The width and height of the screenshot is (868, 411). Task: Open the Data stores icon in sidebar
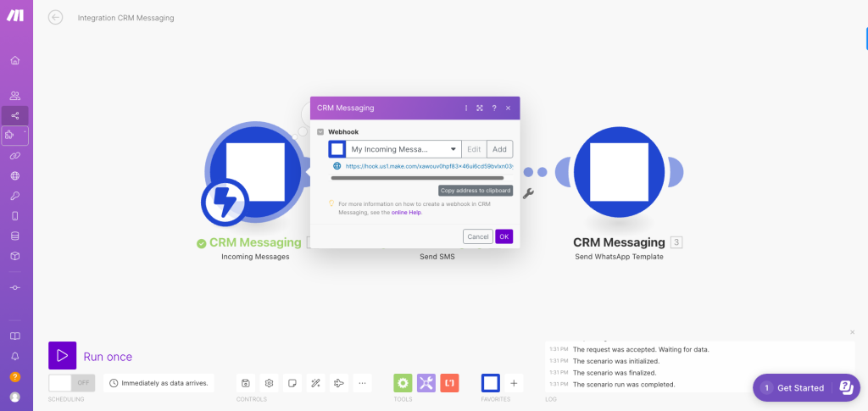[x=15, y=236]
